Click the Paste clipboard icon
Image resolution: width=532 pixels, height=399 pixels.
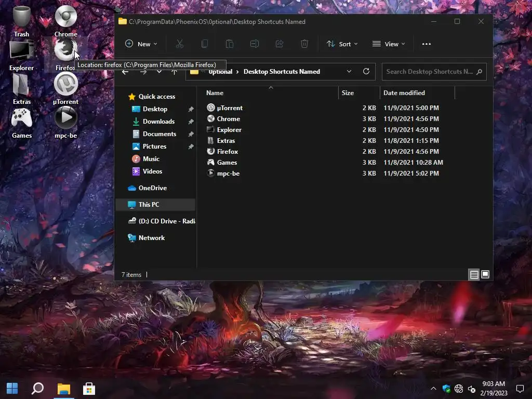[229, 44]
